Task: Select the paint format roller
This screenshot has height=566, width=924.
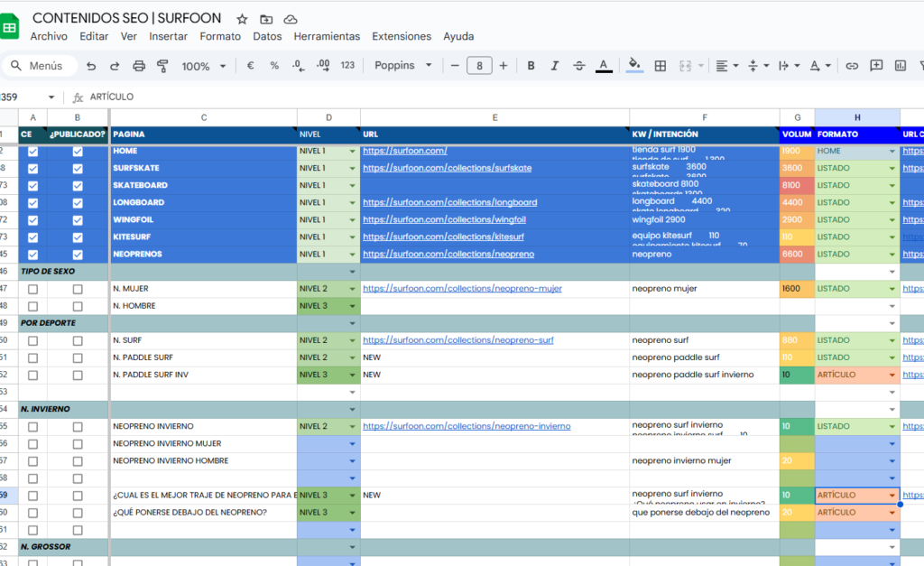Action: point(163,66)
